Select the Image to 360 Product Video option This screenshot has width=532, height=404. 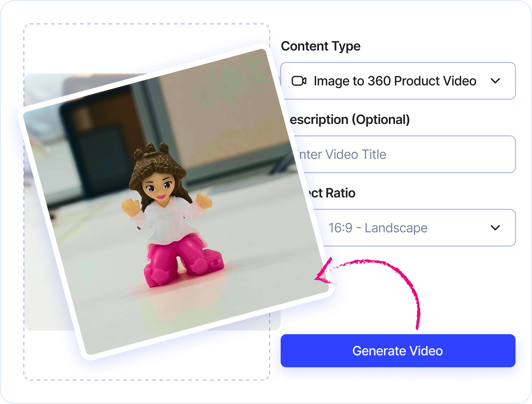395,81
